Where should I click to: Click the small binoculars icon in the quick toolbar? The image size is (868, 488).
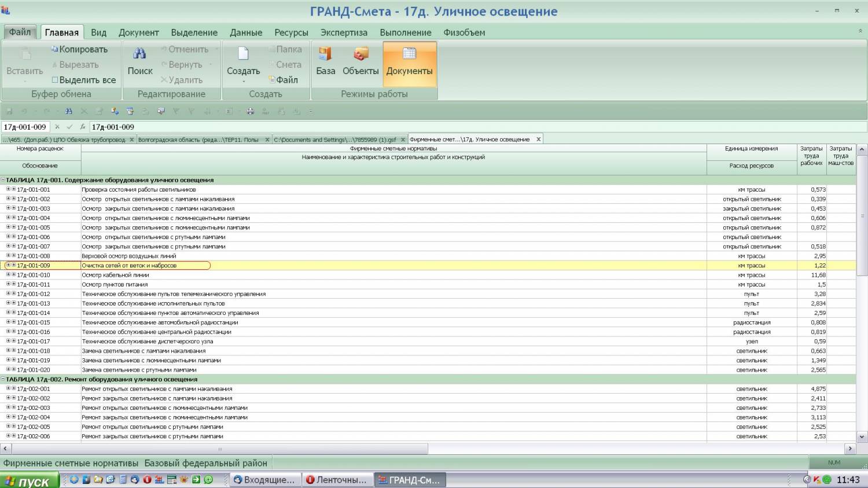tap(69, 111)
